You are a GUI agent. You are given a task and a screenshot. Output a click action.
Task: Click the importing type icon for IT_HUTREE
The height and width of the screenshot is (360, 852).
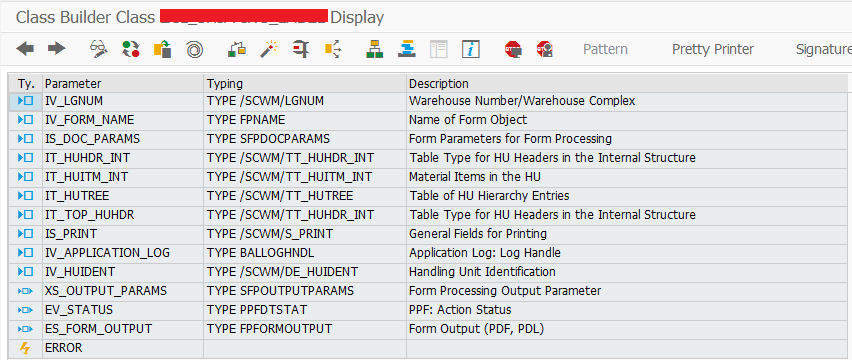tap(26, 195)
